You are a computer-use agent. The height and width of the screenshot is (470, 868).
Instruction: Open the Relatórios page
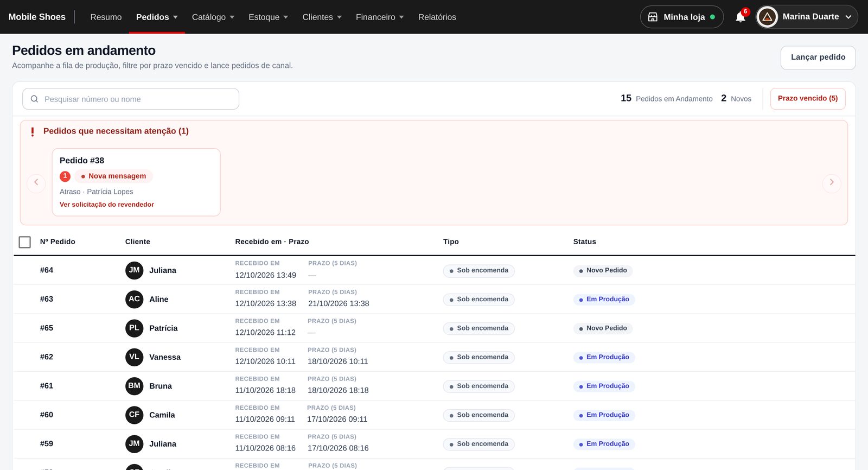pos(437,17)
